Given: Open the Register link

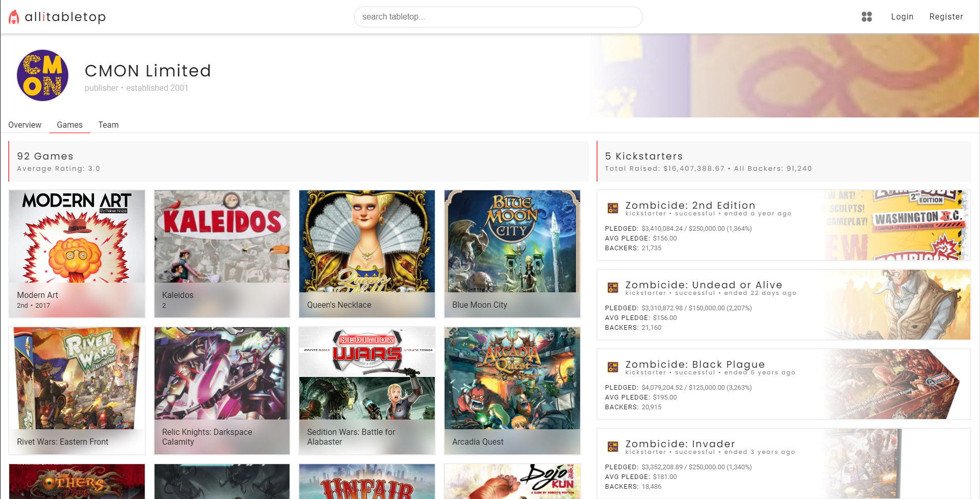Looking at the screenshot, I should pyautogui.click(x=946, y=16).
